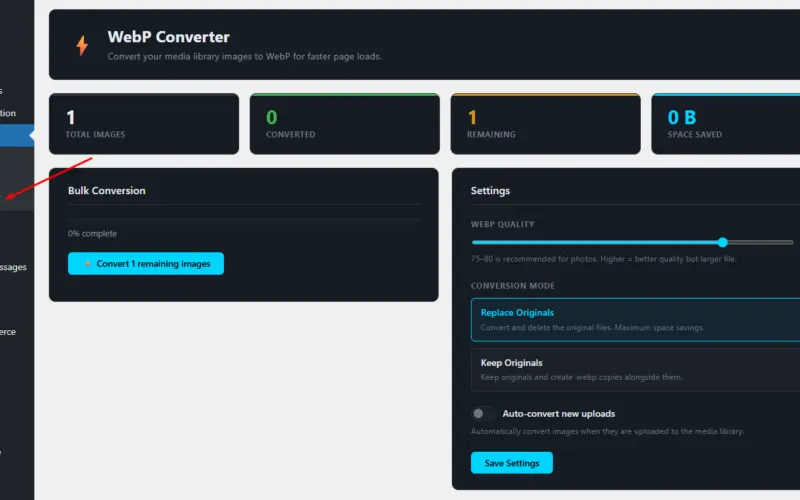The width and height of the screenshot is (800, 500).
Task: Click the CONVERSION MODE label
Action: pyautogui.click(x=513, y=286)
